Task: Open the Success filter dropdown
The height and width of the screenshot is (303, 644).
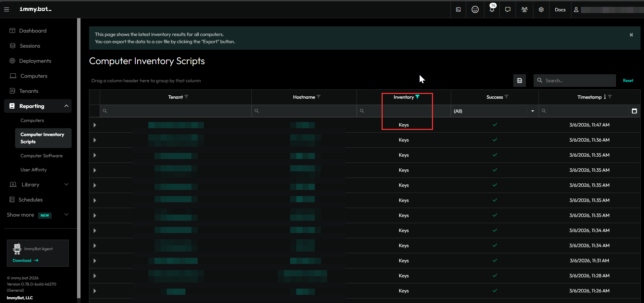Action: point(532,111)
